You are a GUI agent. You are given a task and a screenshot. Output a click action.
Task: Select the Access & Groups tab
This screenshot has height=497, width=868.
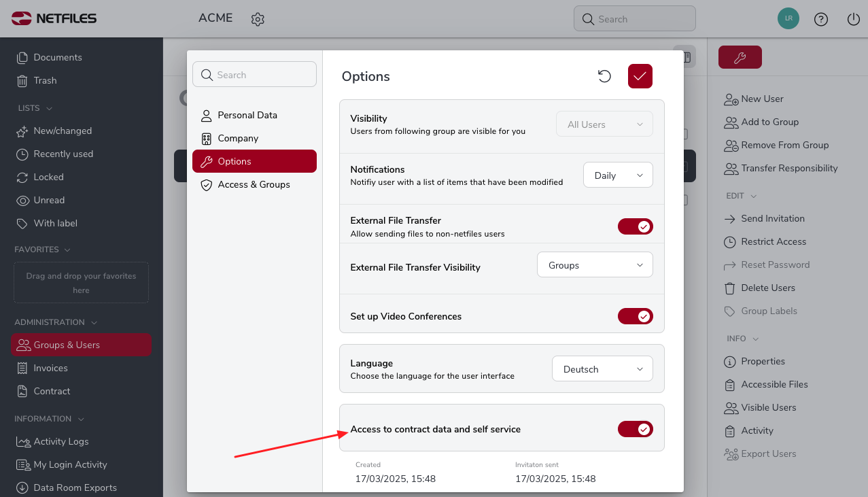coord(254,184)
